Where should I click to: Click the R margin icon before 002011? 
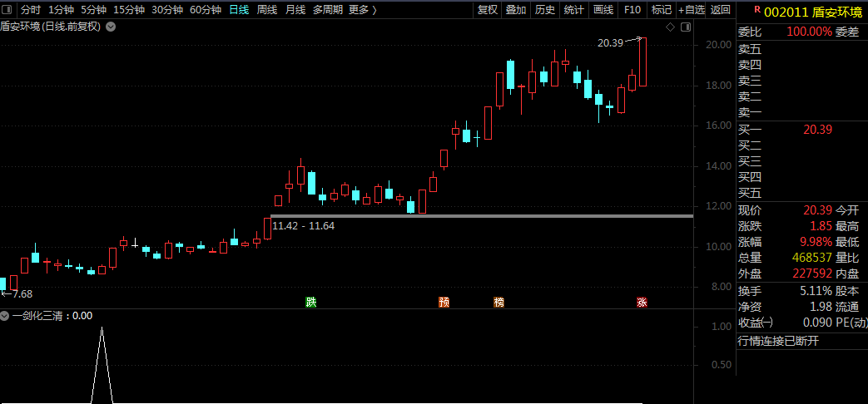[x=757, y=9]
